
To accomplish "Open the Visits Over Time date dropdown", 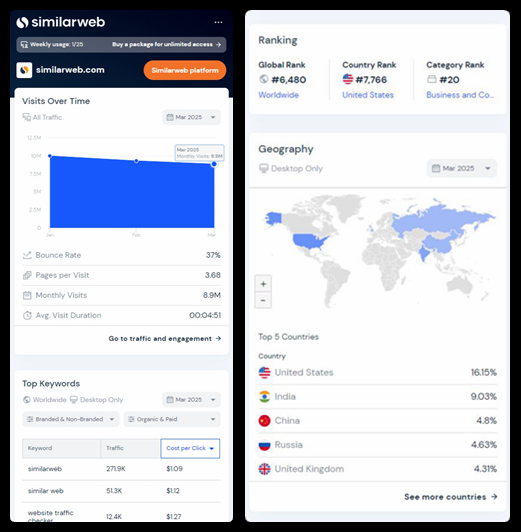I will 191,117.
